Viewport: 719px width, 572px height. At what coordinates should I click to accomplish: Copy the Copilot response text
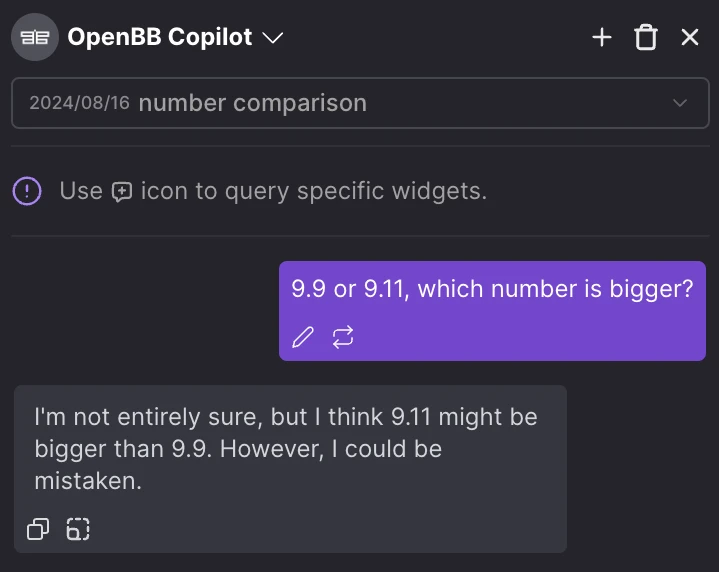(x=38, y=529)
